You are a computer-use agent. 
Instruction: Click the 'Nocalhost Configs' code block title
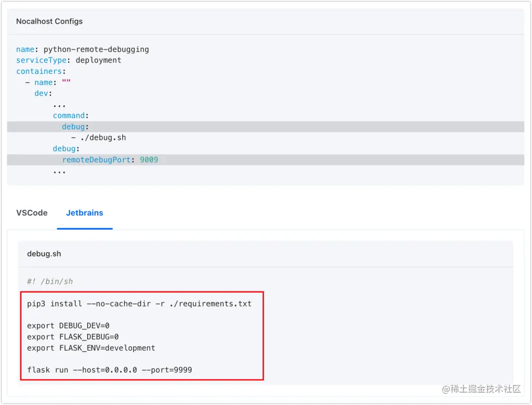click(49, 21)
